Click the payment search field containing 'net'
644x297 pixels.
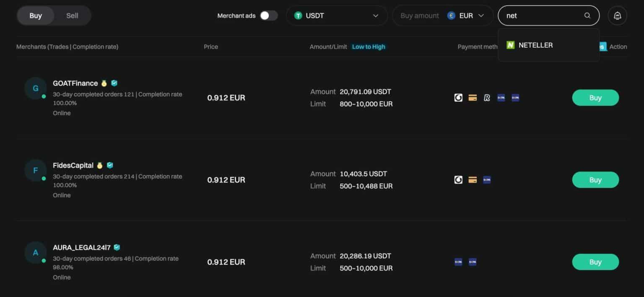pyautogui.click(x=541, y=15)
